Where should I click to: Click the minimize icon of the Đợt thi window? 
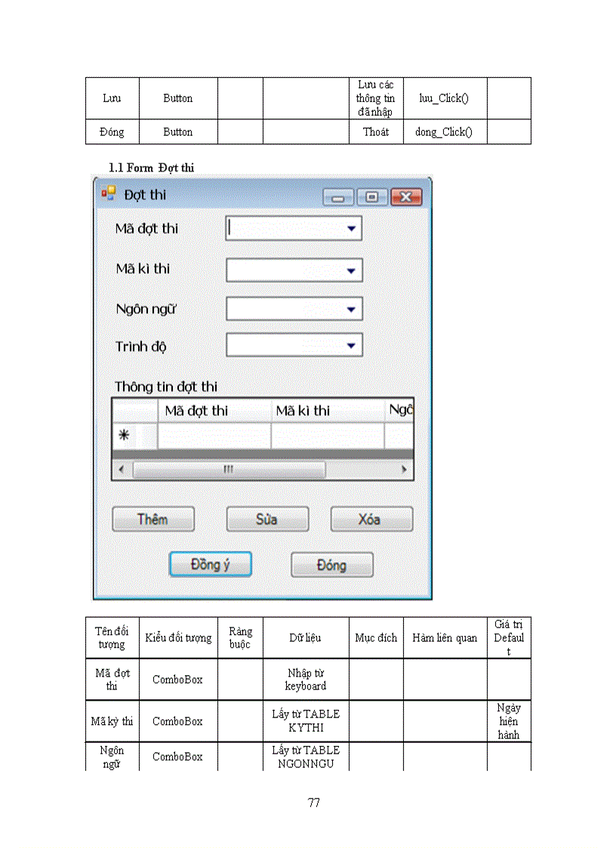pos(337,196)
